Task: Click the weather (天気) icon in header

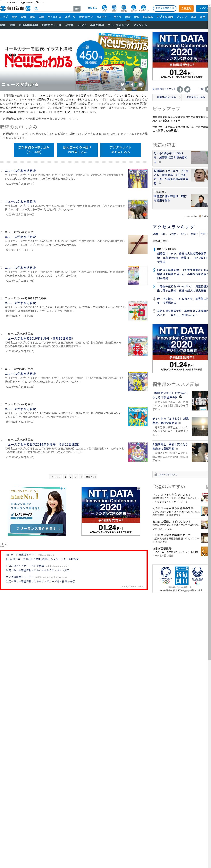Action: [x=104, y=7]
